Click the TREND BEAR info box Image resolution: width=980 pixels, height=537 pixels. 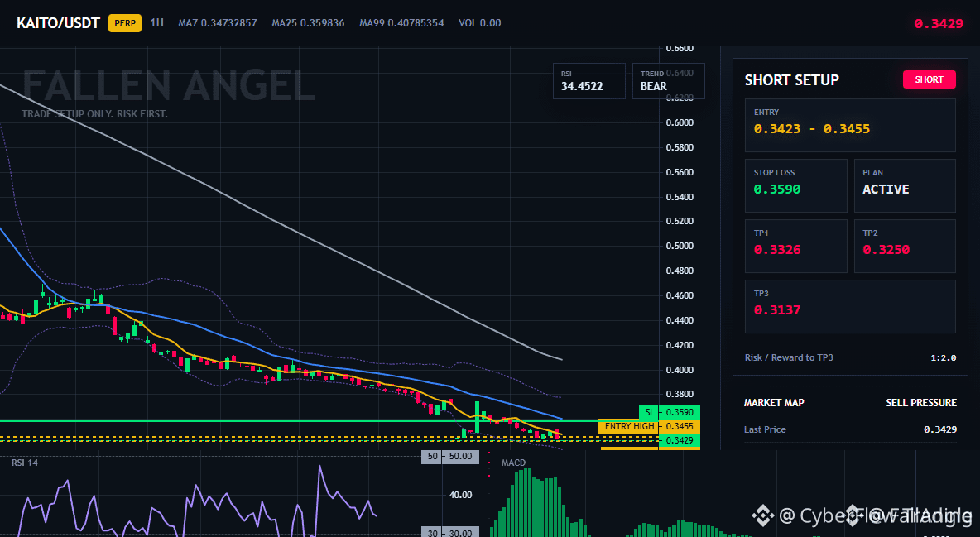tap(668, 80)
